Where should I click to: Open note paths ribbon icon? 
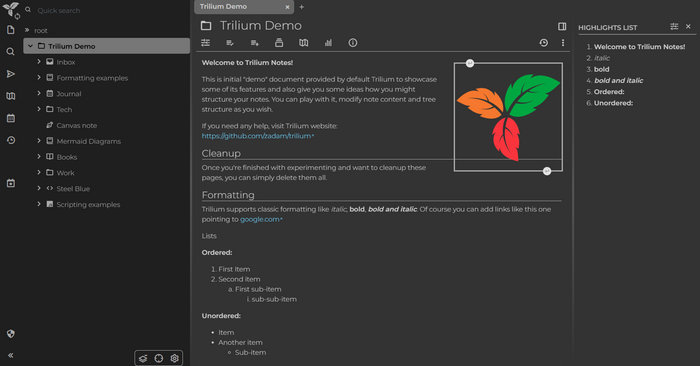pos(279,43)
